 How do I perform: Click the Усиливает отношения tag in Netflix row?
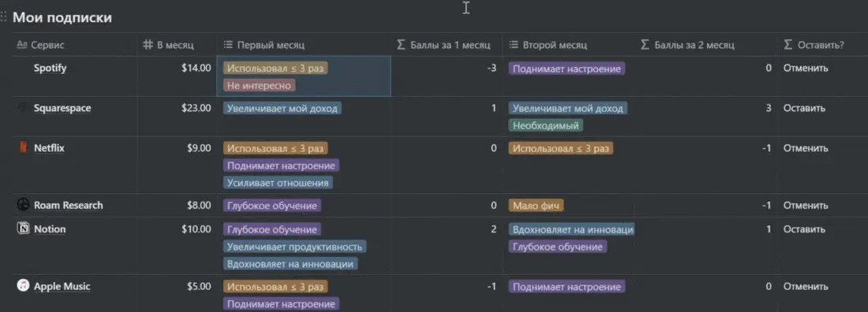point(278,183)
